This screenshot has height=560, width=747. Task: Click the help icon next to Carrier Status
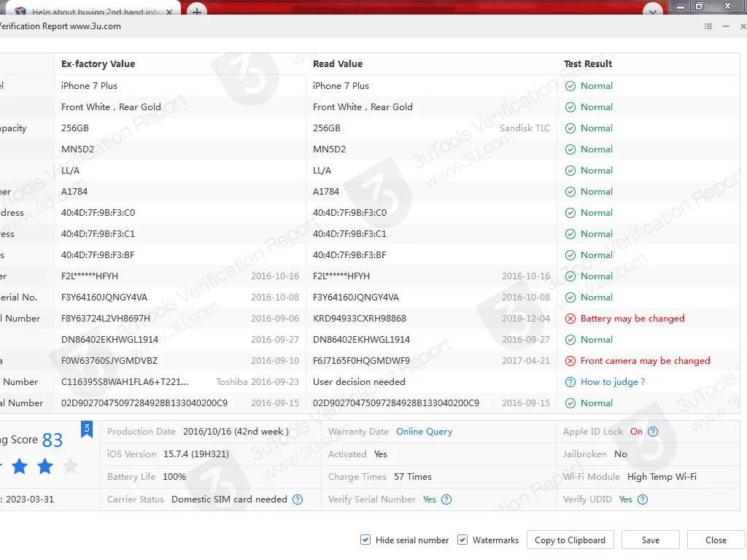[298, 499]
